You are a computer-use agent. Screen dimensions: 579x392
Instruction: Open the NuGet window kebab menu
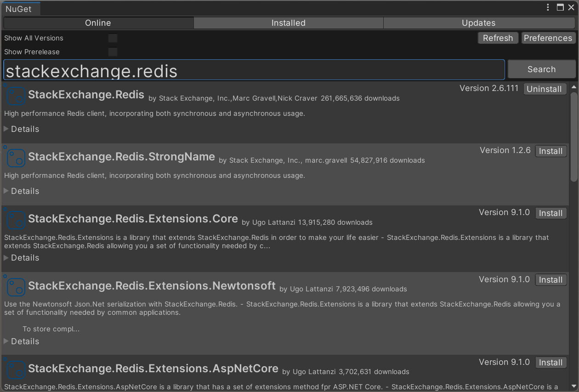coord(548,7)
